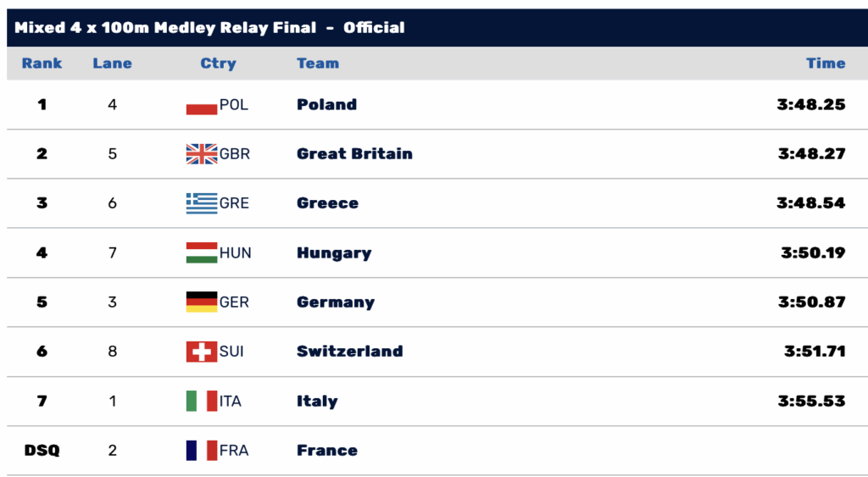
Task: Click the Germany flag icon
Action: pyautogui.click(x=202, y=302)
